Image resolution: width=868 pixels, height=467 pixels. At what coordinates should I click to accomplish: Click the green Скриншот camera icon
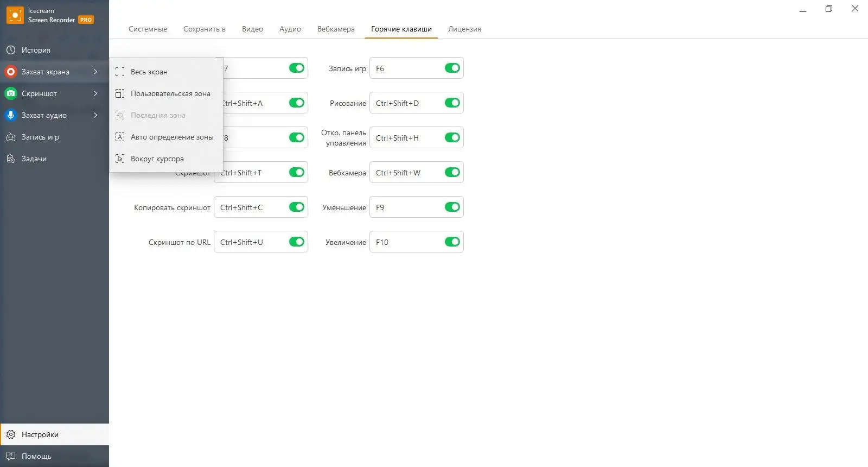click(11, 93)
